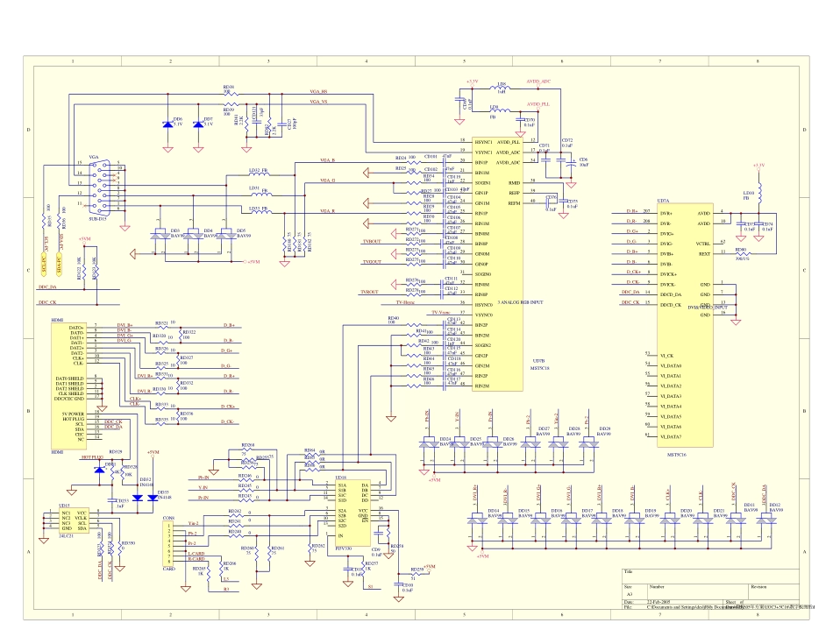Select the UD15 24LC21 EEPROM block
This screenshot has height=644, width=833.
pos(74,521)
